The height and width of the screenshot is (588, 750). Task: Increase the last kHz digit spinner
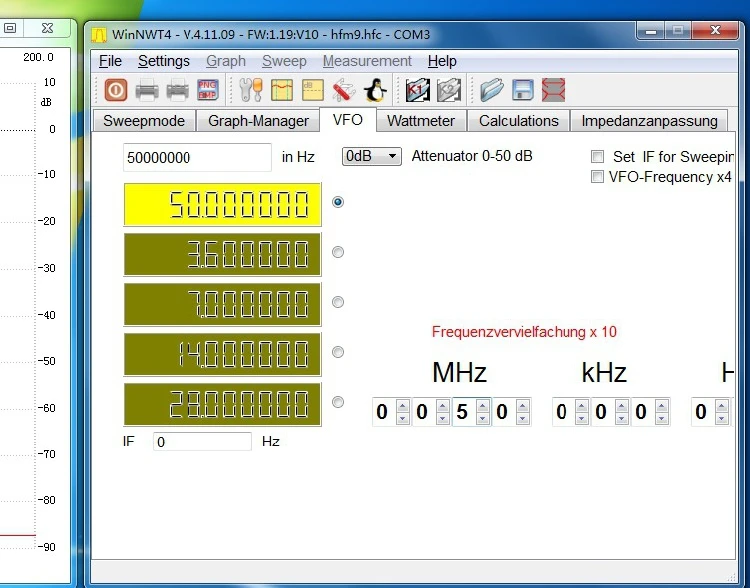click(x=662, y=406)
